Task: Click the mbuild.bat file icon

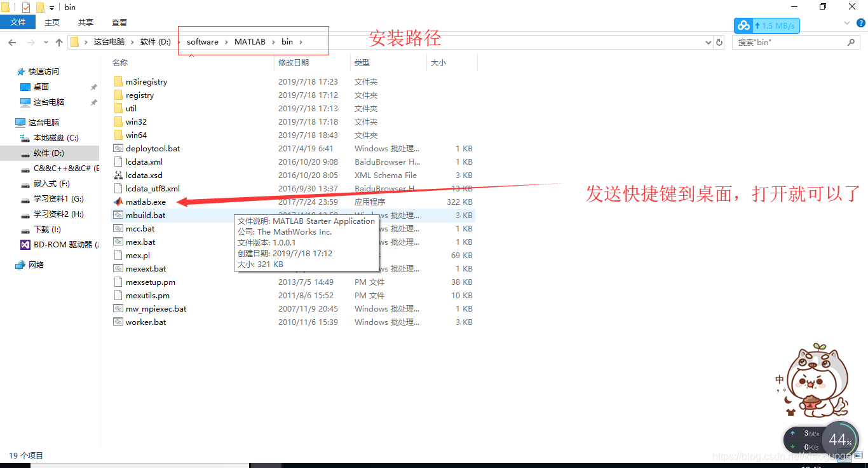Action: click(118, 215)
